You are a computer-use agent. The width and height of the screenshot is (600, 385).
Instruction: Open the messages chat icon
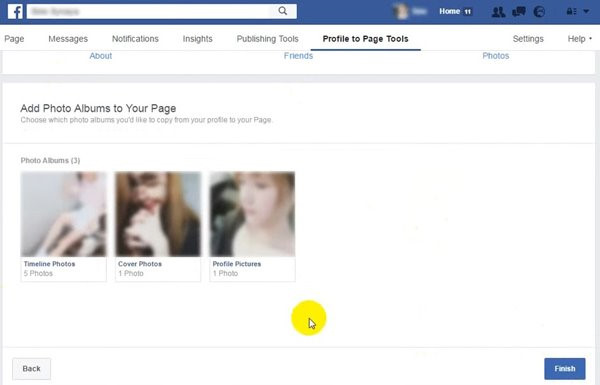518,12
